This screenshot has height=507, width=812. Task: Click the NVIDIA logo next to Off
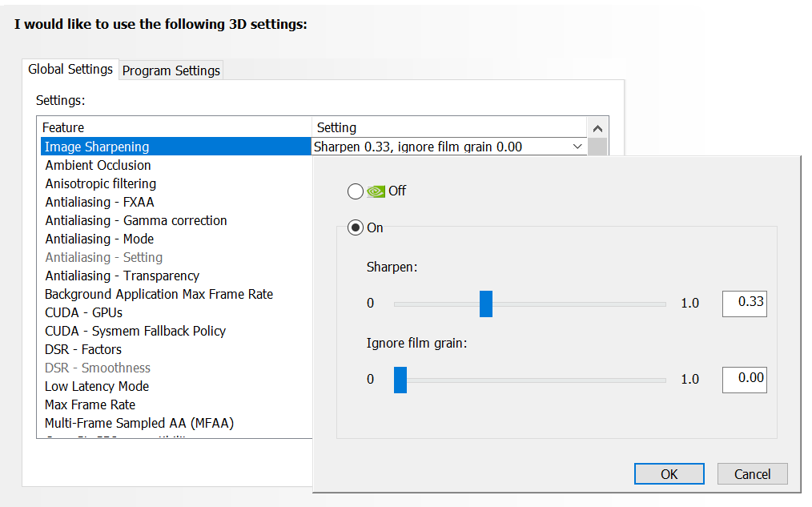376,191
